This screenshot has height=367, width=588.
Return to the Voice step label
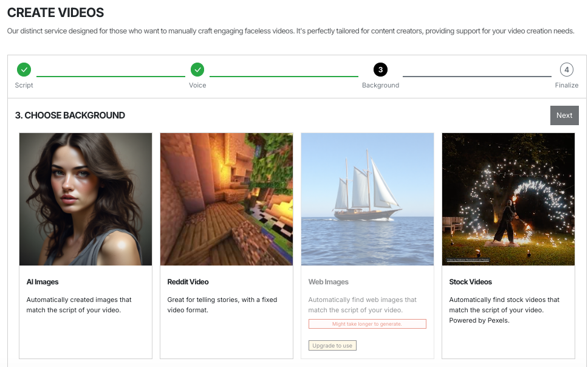(x=197, y=85)
